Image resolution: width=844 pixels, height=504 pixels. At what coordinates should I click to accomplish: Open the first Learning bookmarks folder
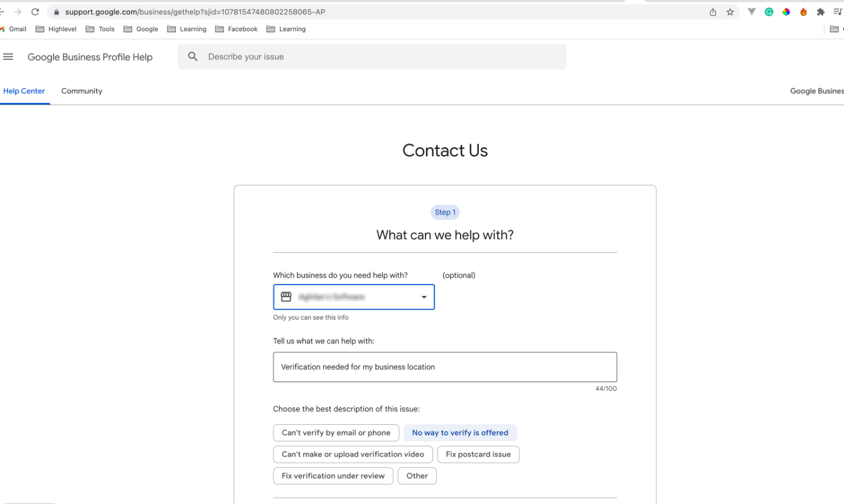pos(187,29)
